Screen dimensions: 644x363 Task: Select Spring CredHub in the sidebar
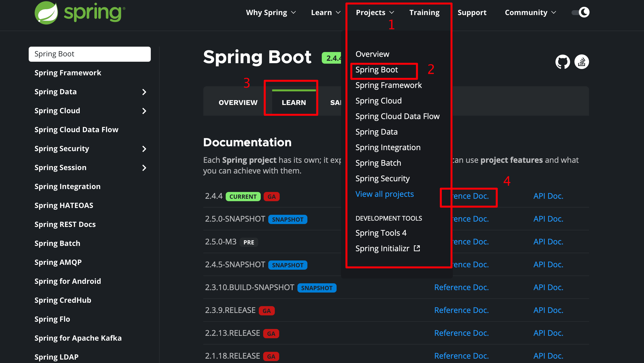(63, 300)
